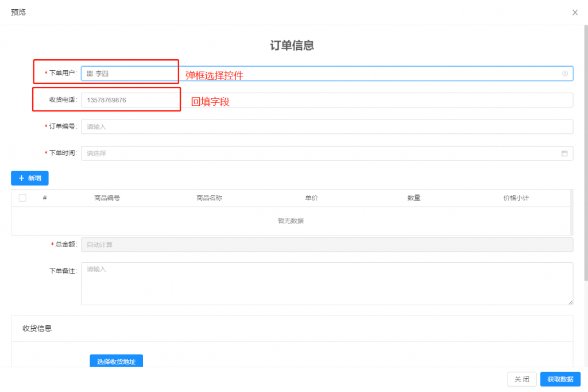This screenshot has width=588, height=392.
Task: Open the 下单用户 popup selector field
Action: (322, 74)
